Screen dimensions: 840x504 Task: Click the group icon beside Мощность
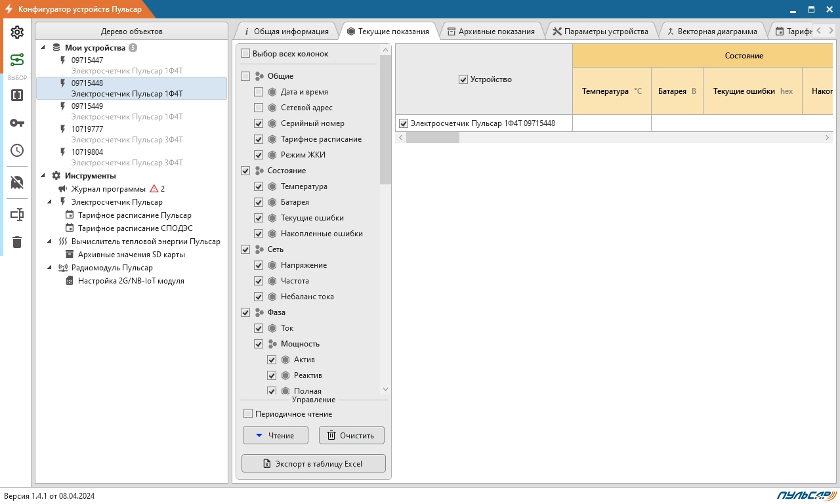click(272, 344)
